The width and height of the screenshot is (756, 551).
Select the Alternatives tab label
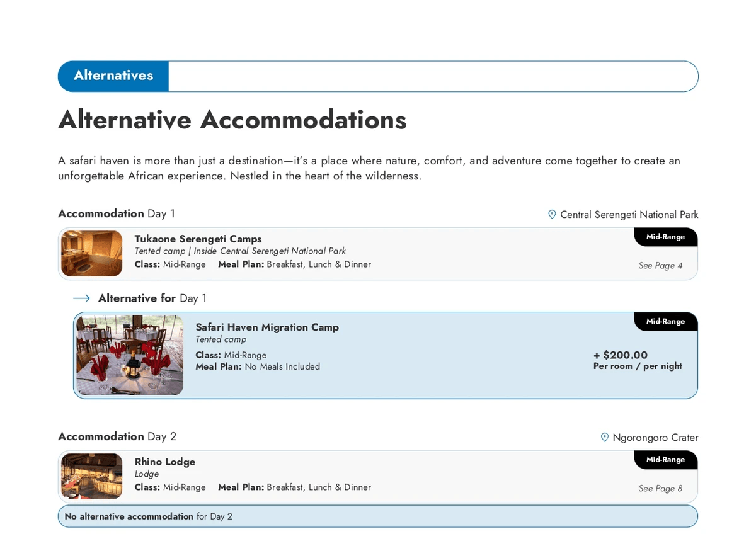(113, 76)
